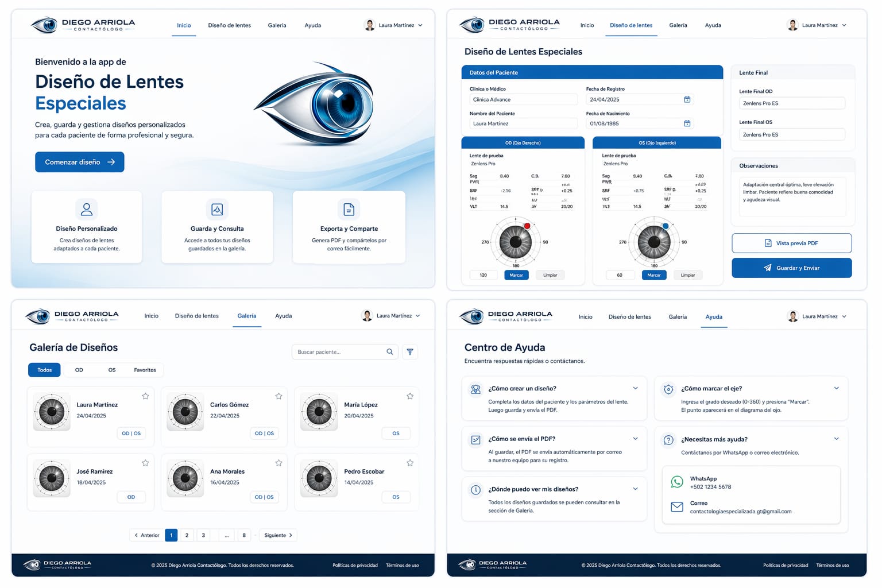The height and width of the screenshot is (588, 882).
Task: Click Guardar y Enviar button
Action: pyautogui.click(x=791, y=268)
